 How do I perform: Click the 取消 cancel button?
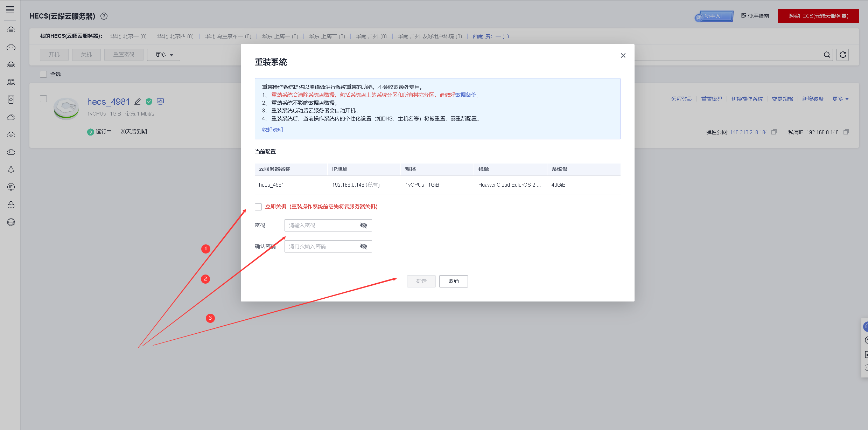(453, 281)
